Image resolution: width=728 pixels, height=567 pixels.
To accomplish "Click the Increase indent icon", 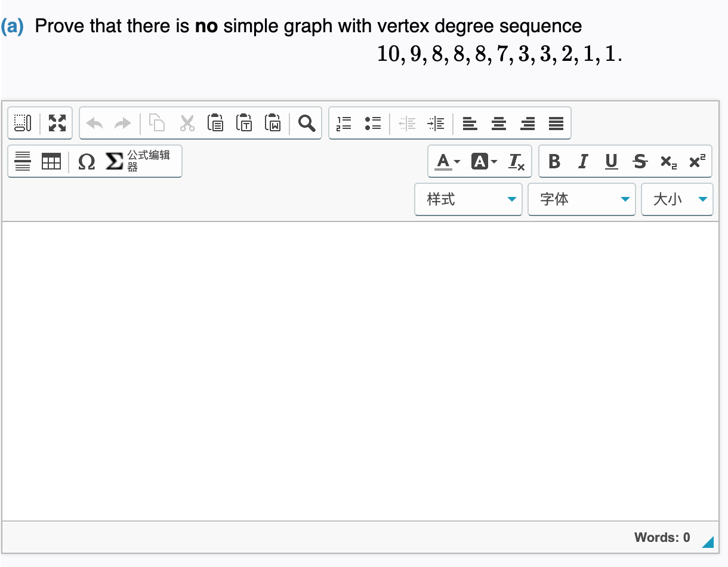I will point(436,124).
